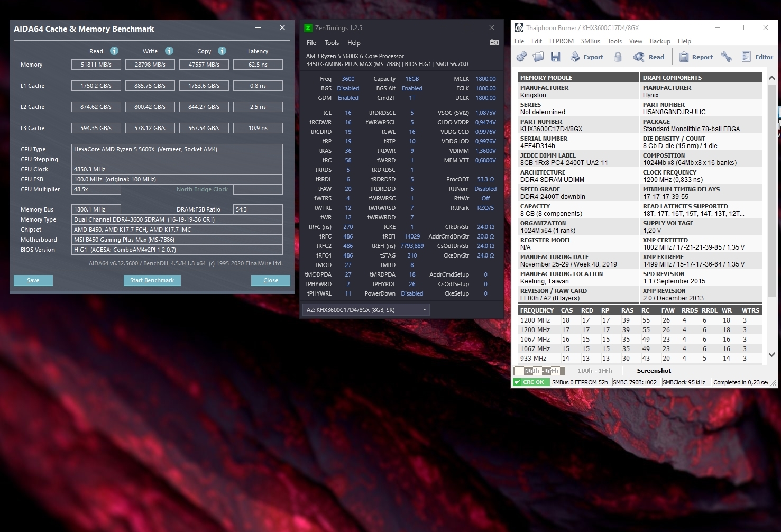Click the wrench tool icon in Thaiphoon Burner
The image size is (781, 532).
click(x=727, y=57)
